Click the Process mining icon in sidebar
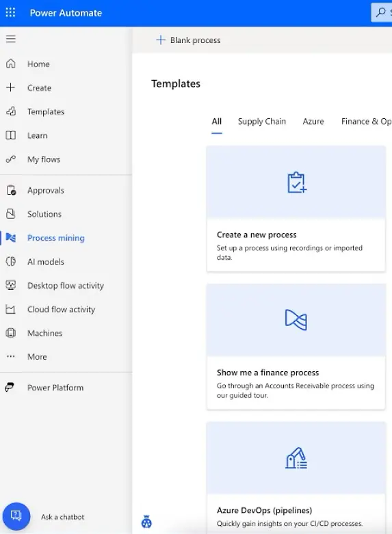Viewport: 392px width, 534px height. point(11,237)
